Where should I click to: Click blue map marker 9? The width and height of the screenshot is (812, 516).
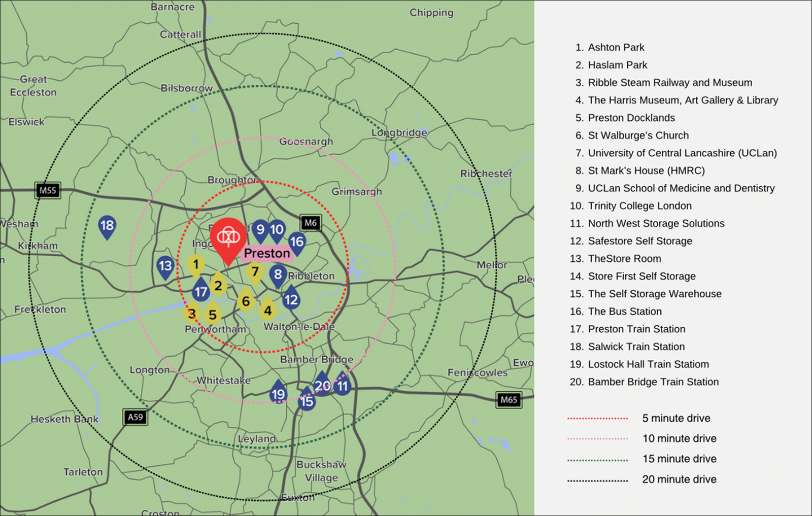tap(260, 231)
